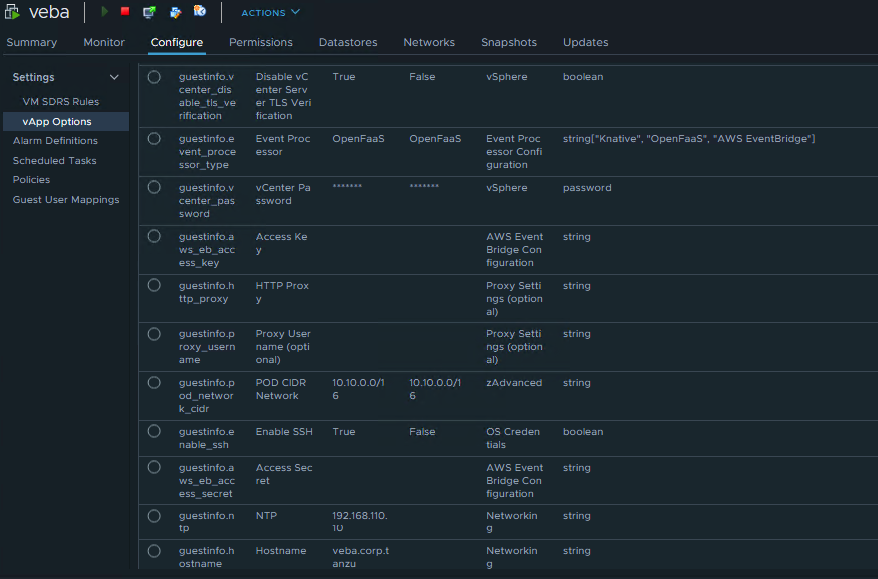
Task: Click the Hostname label cell
Action: pyautogui.click(x=281, y=551)
